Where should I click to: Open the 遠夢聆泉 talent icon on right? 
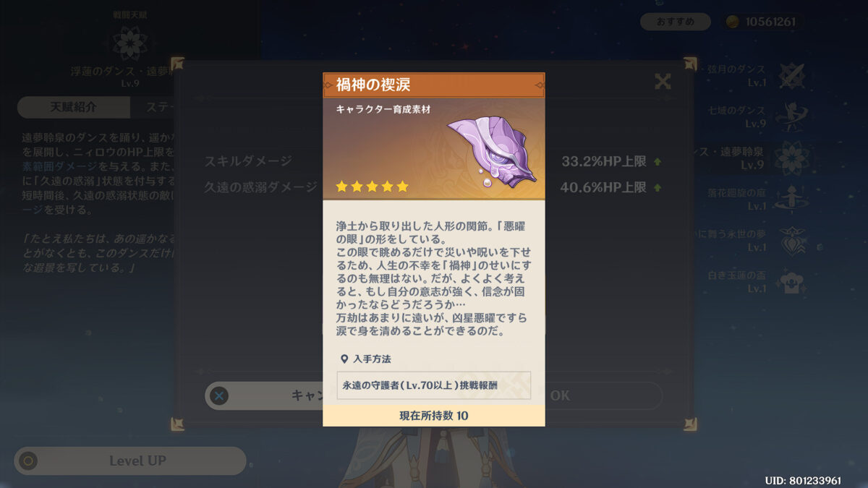point(791,158)
